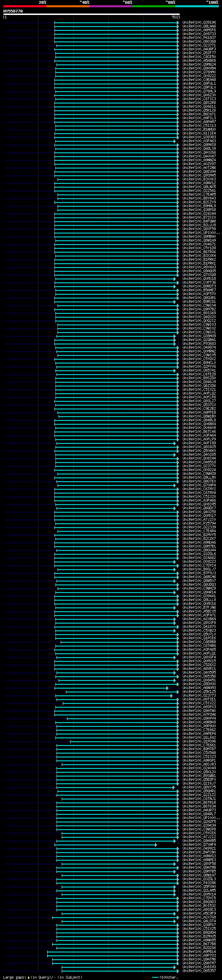Select the AV558770 query name

(13, 11)
